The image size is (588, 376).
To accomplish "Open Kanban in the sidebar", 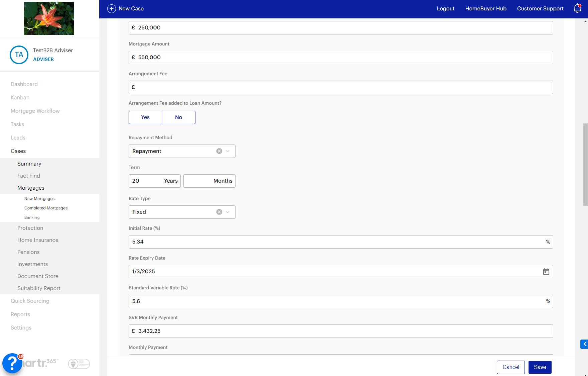I will click(x=20, y=98).
